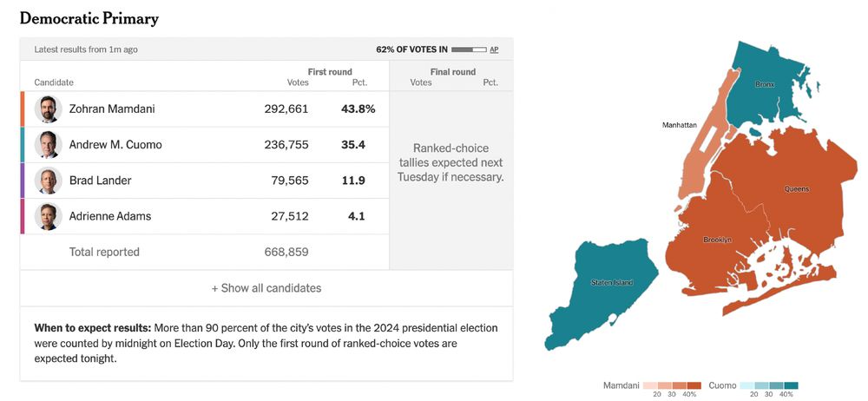Click the votes-in progress bar
Image resolution: width=868 pixels, height=401 pixels.
click(469, 49)
